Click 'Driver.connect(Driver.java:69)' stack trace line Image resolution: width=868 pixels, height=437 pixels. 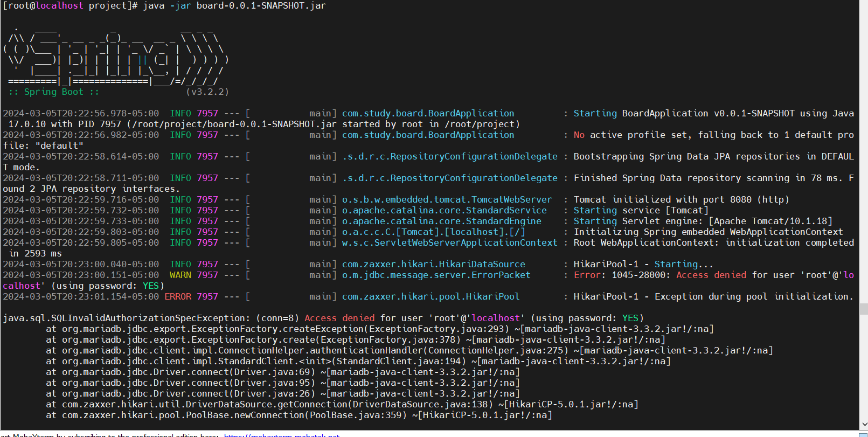click(x=283, y=372)
